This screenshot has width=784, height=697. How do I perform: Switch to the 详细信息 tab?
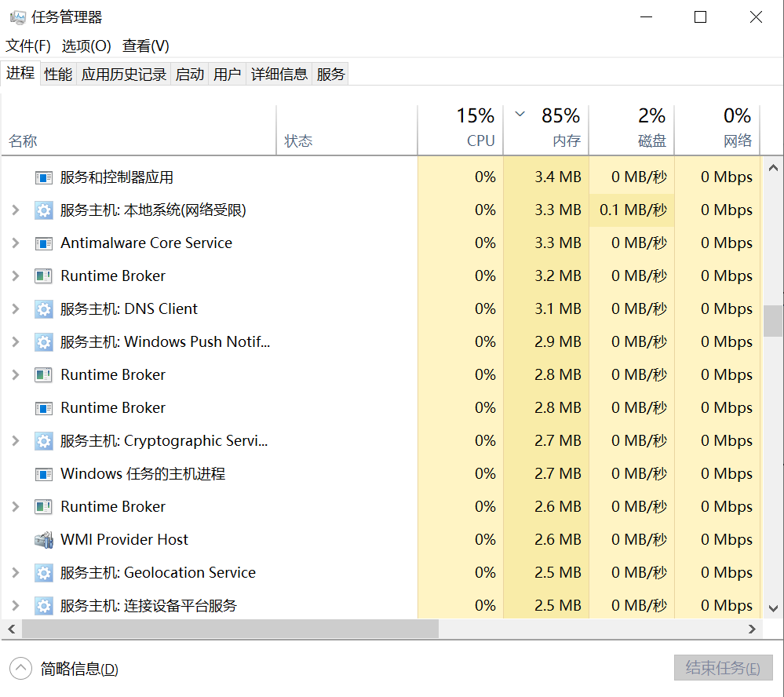(279, 75)
